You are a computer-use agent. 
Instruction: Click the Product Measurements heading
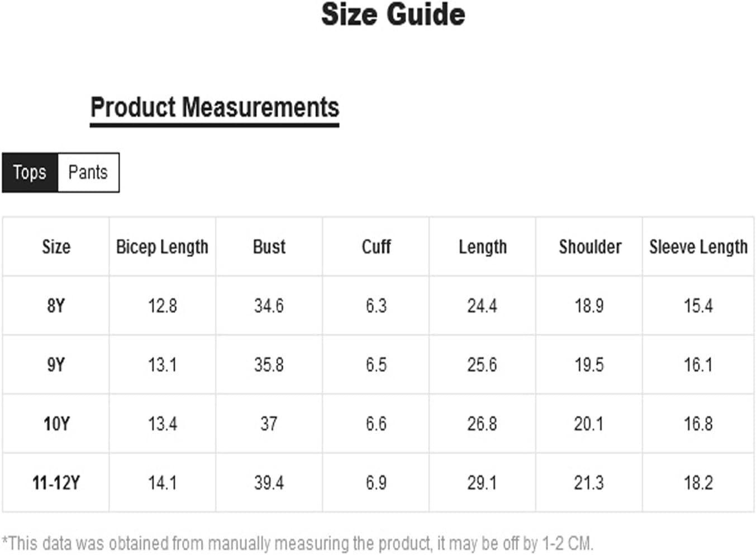[215, 107]
